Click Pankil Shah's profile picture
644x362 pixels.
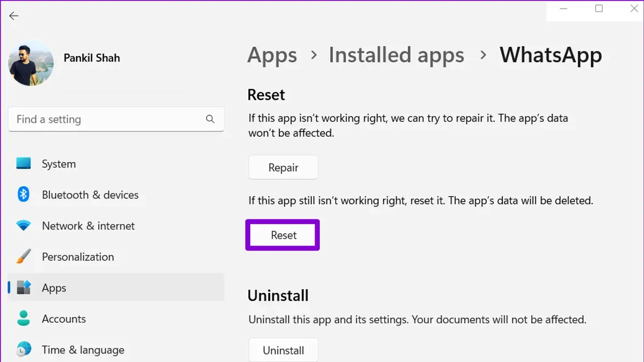coord(31,63)
